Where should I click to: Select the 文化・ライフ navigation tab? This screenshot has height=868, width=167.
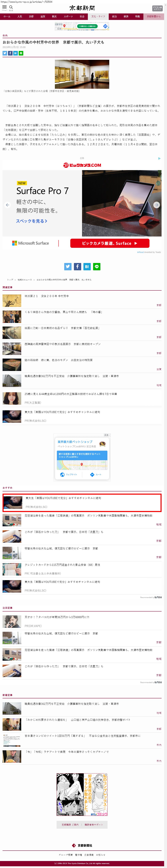pyautogui.click(x=98, y=17)
